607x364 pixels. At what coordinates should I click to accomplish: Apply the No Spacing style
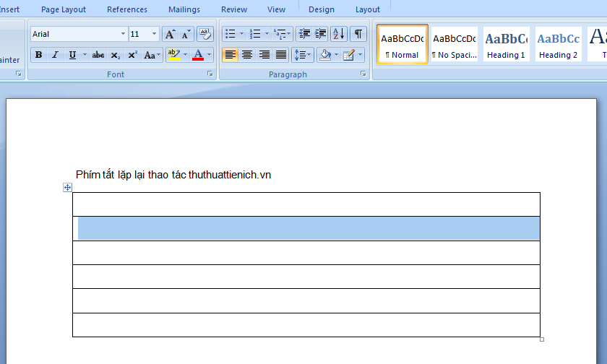click(x=455, y=45)
